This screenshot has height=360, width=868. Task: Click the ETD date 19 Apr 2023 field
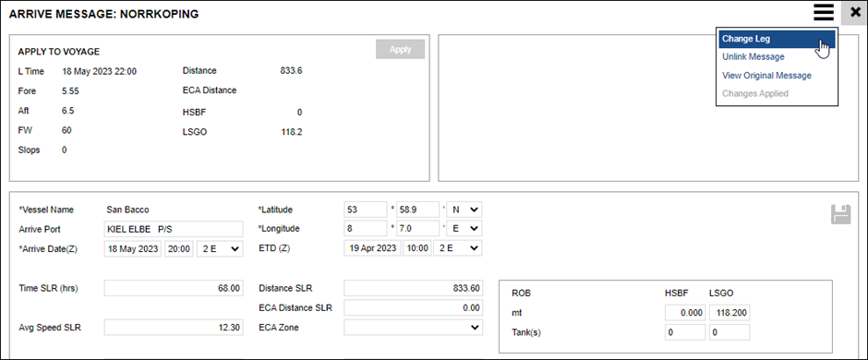click(372, 249)
